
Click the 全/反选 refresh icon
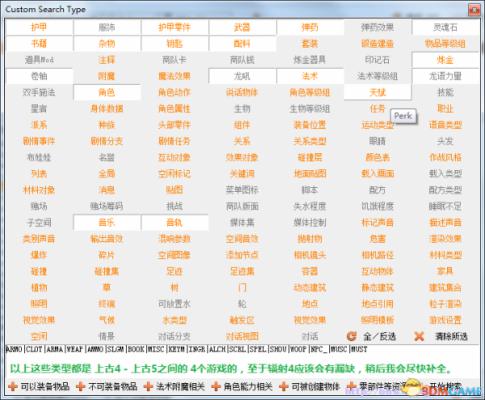351,336
